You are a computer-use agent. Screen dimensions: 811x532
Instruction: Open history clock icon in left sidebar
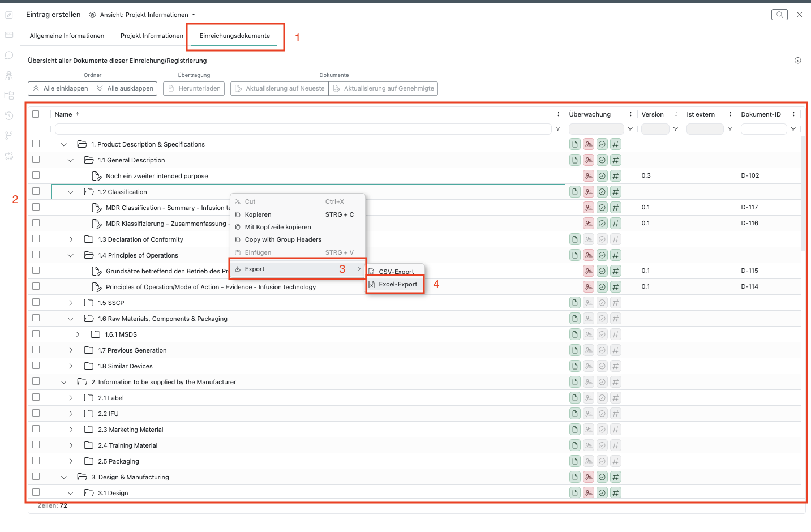9,115
